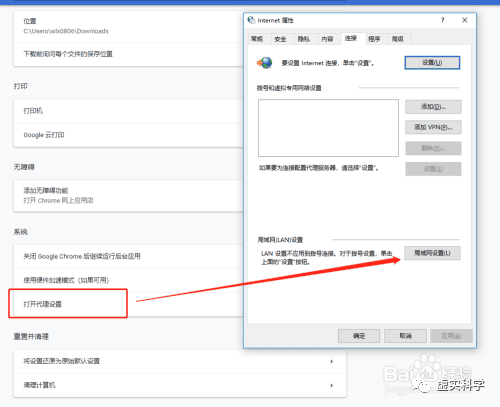The height and width of the screenshot is (407, 500).
Task: Select the 程序 tab
Action: point(374,39)
